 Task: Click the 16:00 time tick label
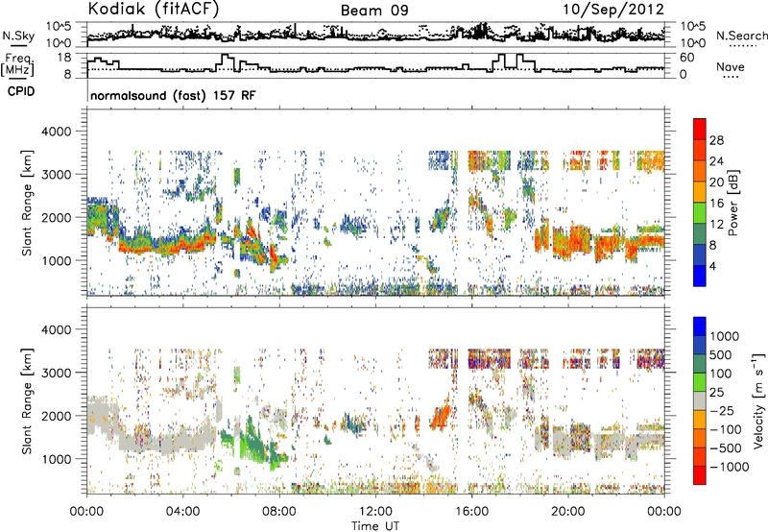click(x=472, y=512)
